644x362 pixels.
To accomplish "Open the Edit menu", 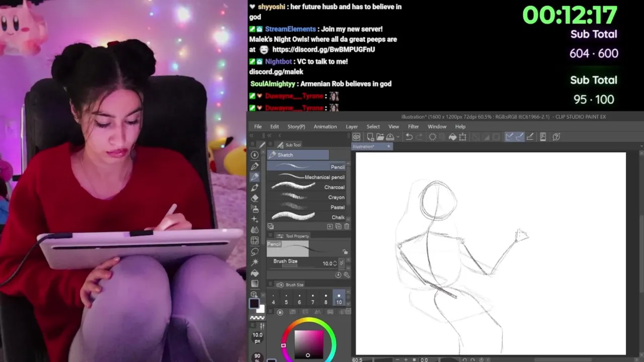I will 274,127.
